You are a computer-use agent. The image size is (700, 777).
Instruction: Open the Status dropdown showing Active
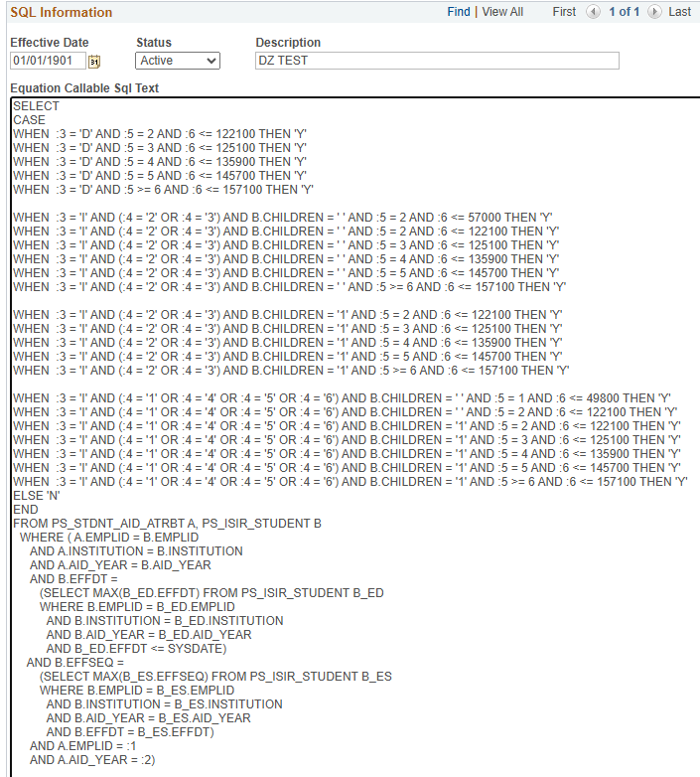178,61
